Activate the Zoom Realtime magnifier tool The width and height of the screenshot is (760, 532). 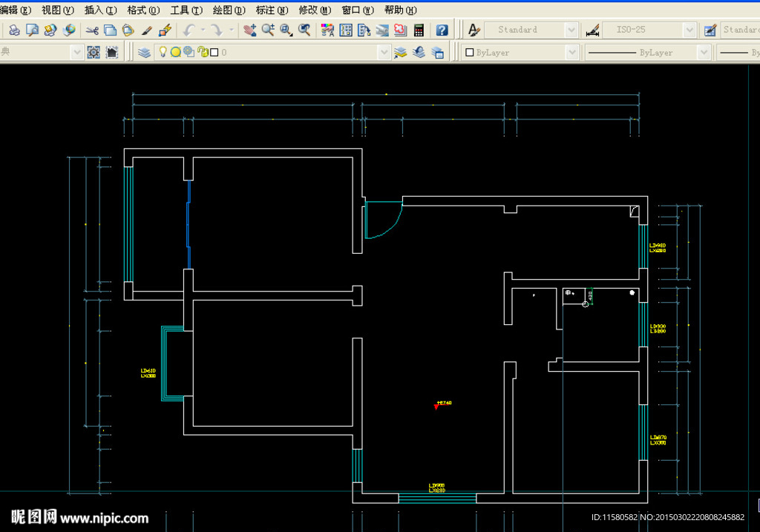[x=268, y=30]
